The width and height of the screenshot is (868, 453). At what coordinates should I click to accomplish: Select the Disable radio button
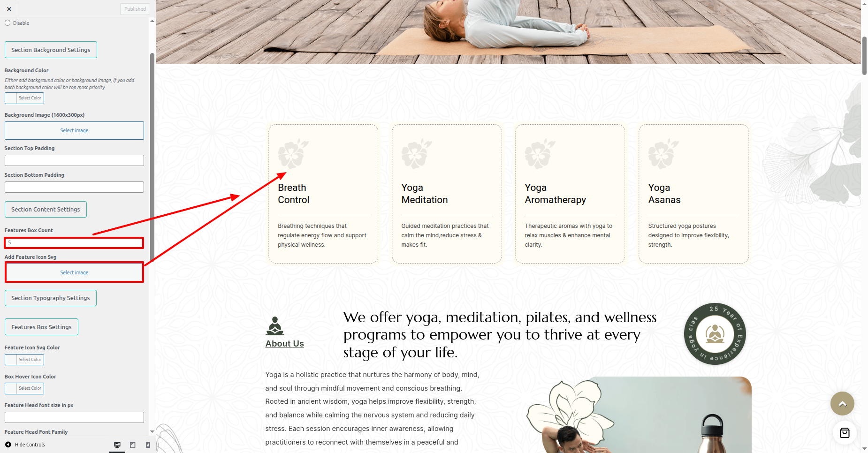point(8,23)
